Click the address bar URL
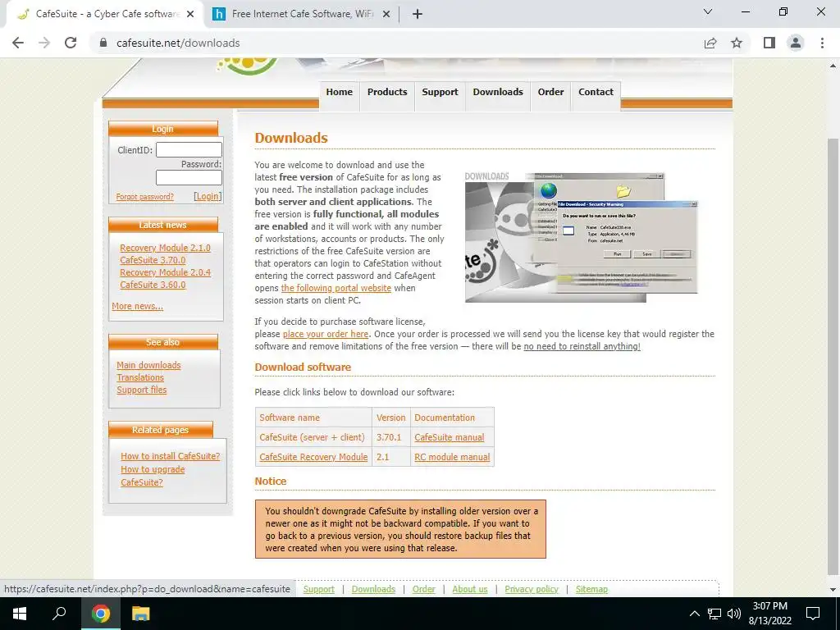This screenshot has height=630, width=840. click(178, 43)
